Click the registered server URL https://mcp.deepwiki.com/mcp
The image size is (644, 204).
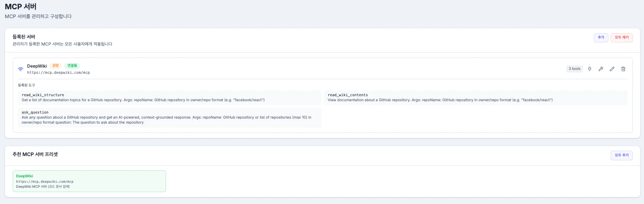(58, 73)
